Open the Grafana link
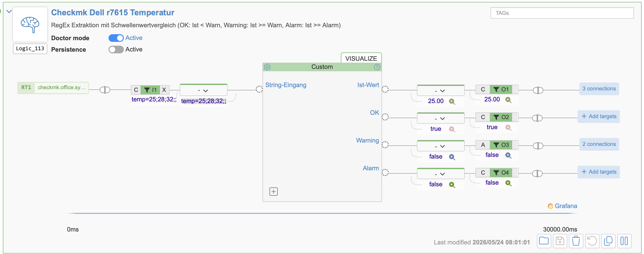The width and height of the screenshot is (644, 254). (x=562, y=206)
